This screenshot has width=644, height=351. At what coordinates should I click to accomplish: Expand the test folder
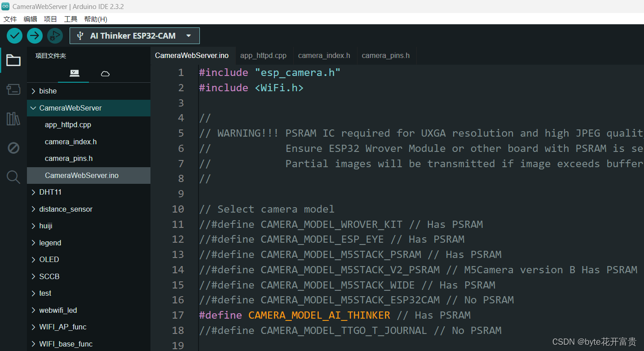tap(89, 293)
